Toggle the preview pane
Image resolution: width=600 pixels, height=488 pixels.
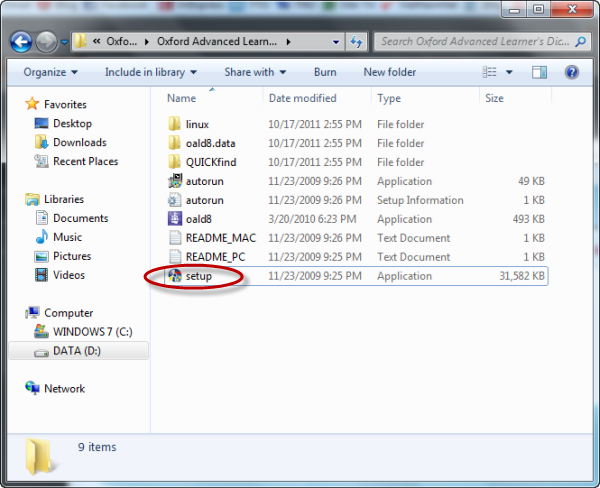tap(539, 72)
